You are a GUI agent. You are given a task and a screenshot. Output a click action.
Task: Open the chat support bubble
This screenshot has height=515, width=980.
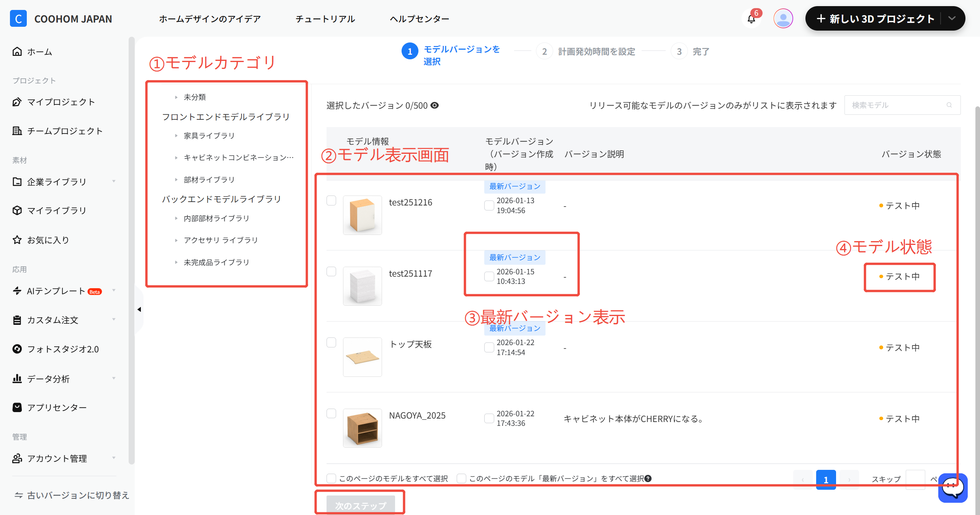point(952,487)
